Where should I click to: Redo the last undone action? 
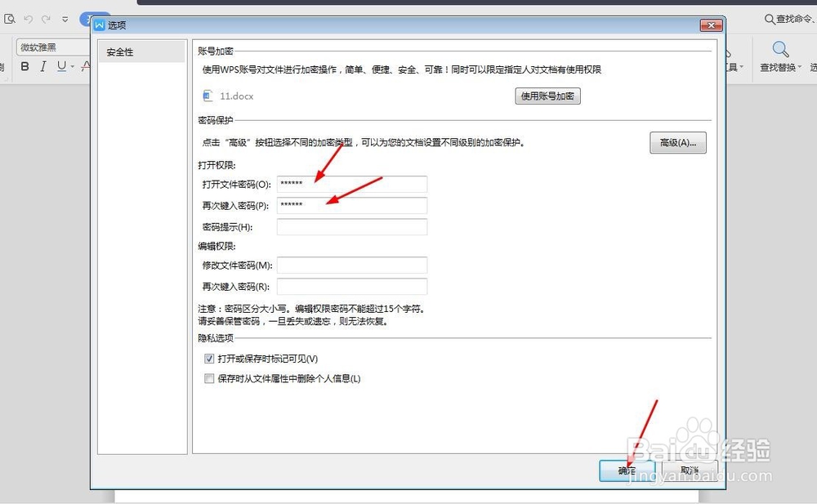click(47, 18)
